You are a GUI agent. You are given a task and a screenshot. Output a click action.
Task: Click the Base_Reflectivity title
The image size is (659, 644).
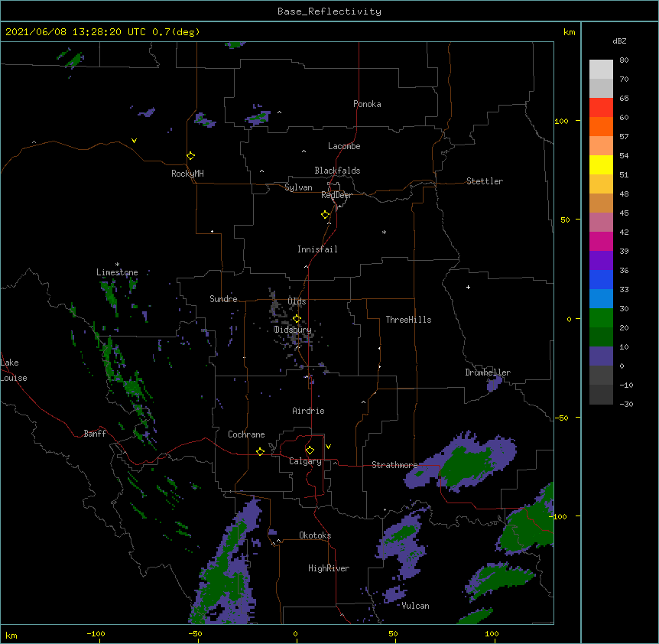[x=329, y=11]
